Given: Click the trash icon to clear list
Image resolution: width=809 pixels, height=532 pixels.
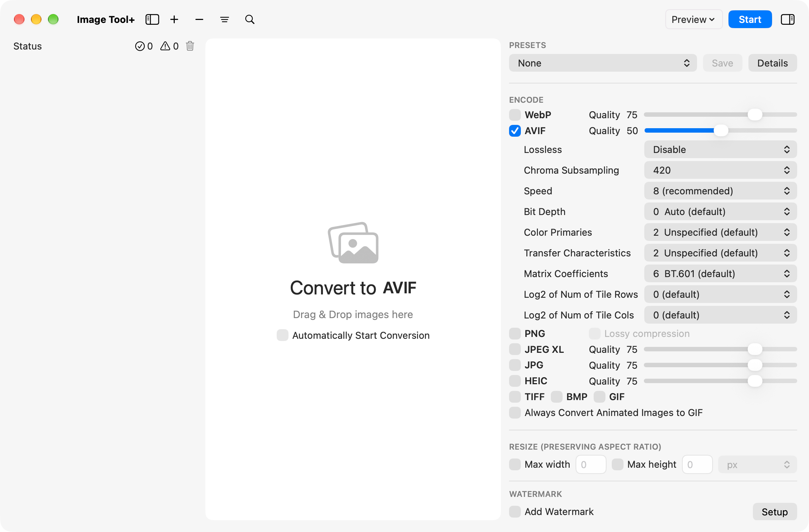Looking at the screenshot, I should coord(190,46).
